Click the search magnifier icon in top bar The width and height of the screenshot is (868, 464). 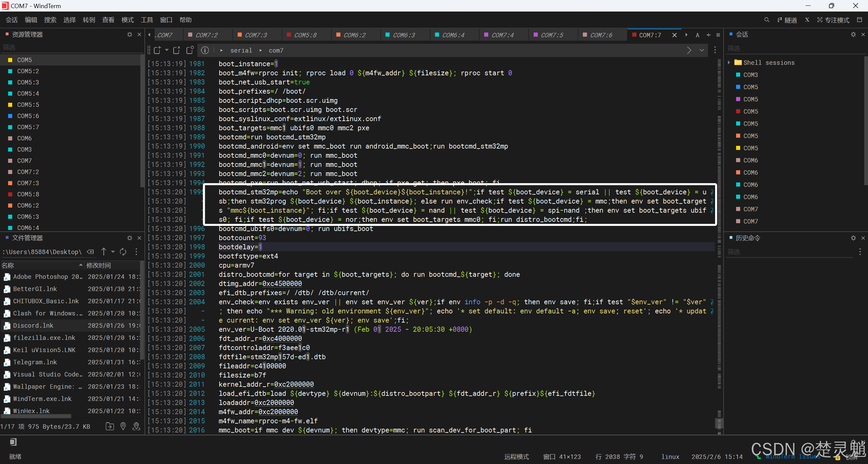coord(767,20)
